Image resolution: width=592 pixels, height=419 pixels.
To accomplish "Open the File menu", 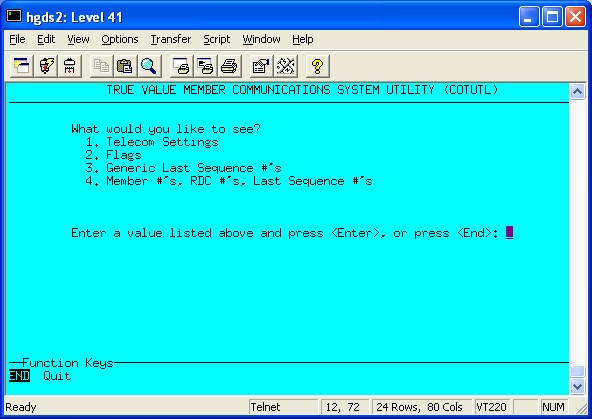I will [17, 39].
